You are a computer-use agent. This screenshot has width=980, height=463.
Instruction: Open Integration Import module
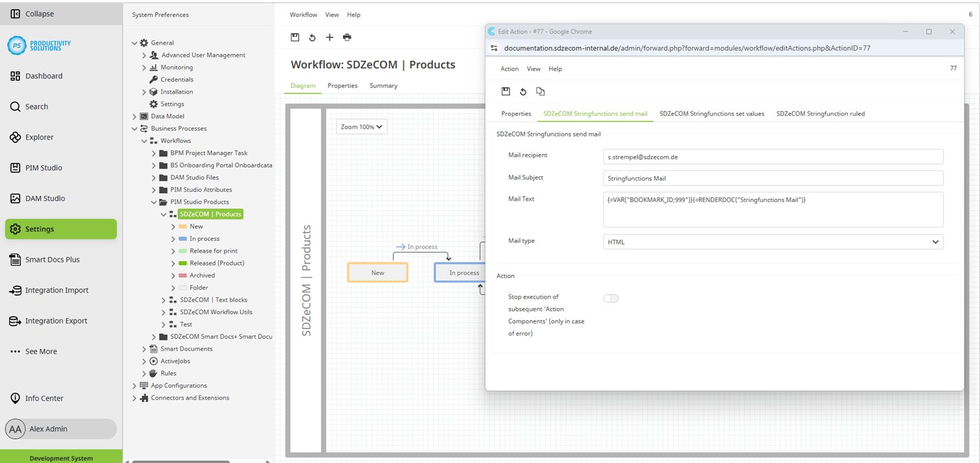pyautogui.click(x=56, y=290)
